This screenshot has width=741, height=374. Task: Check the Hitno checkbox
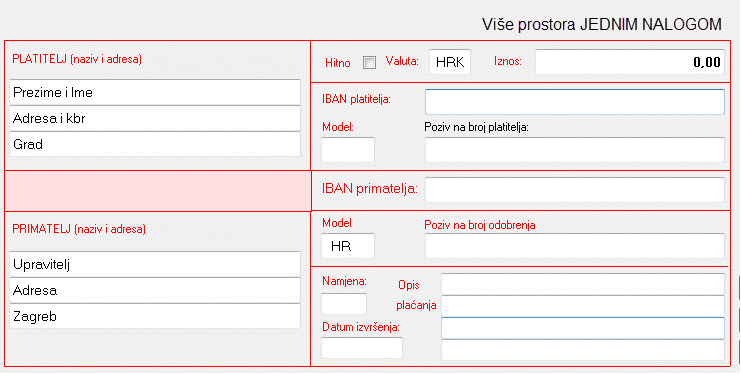[369, 62]
